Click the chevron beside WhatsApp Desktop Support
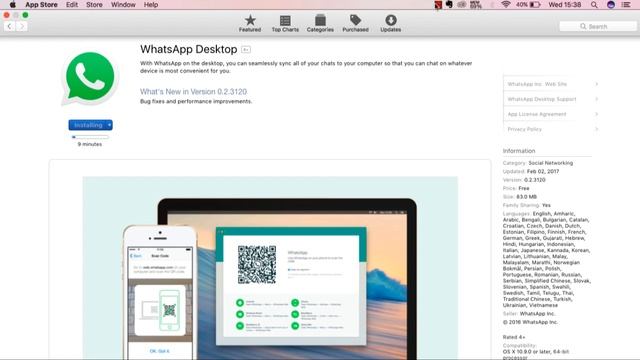Viewport: 640px width, 360px height. pos(596,99)
